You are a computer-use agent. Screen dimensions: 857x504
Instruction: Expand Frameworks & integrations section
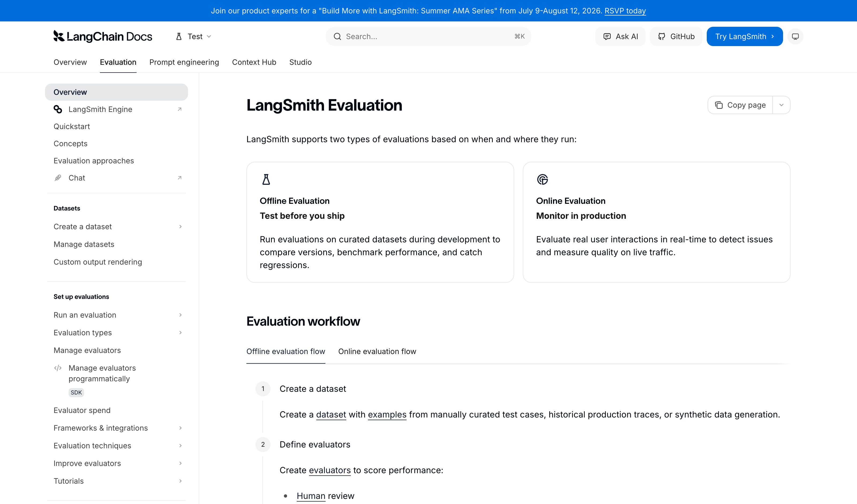click(180, 428)
